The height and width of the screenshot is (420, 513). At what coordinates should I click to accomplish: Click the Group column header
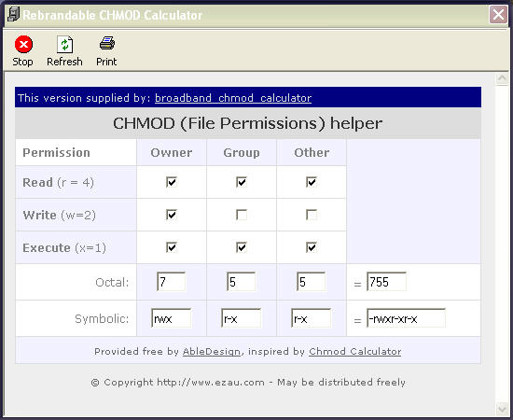[242, 152]
